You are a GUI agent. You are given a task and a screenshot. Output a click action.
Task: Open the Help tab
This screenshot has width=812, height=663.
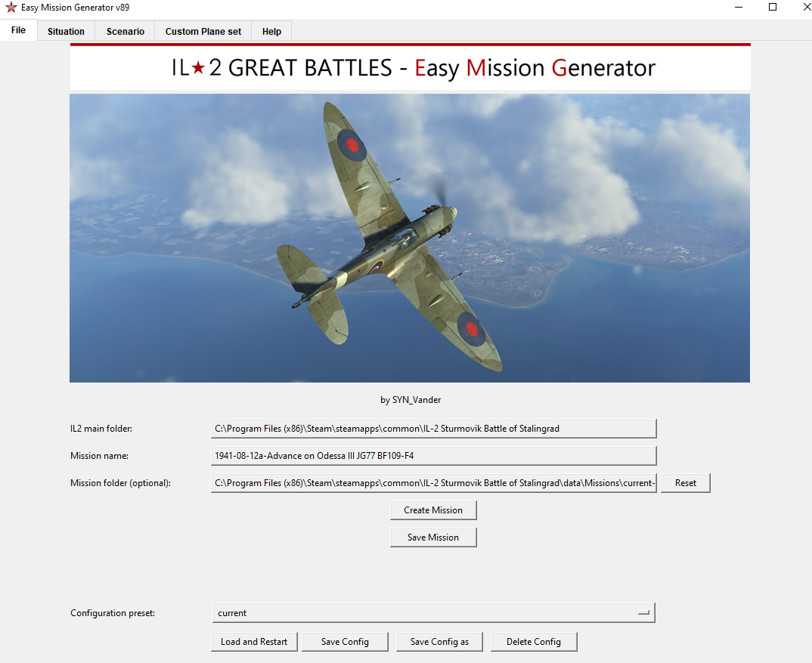click(271, 31)
